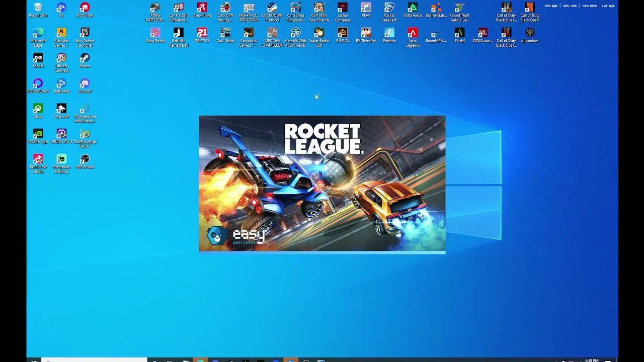This screenshot has height=362, width=644.
Task: Select the DRIFT CE game icon
Action: [202, 35]
